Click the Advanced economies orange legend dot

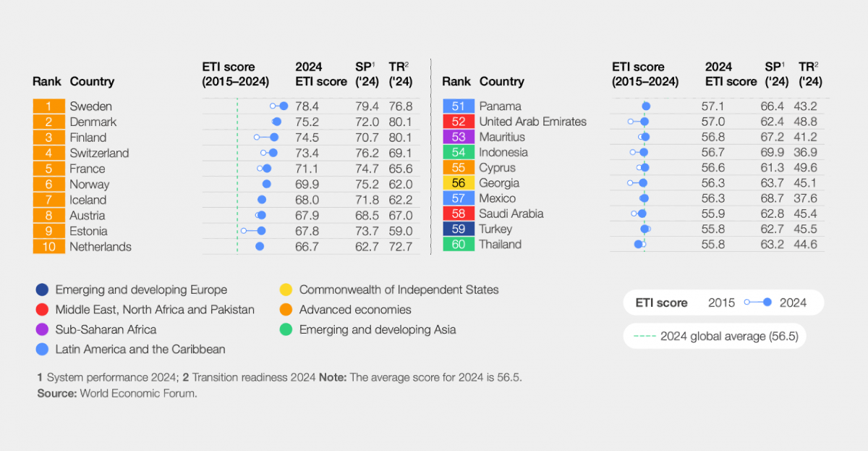[286, 310]
